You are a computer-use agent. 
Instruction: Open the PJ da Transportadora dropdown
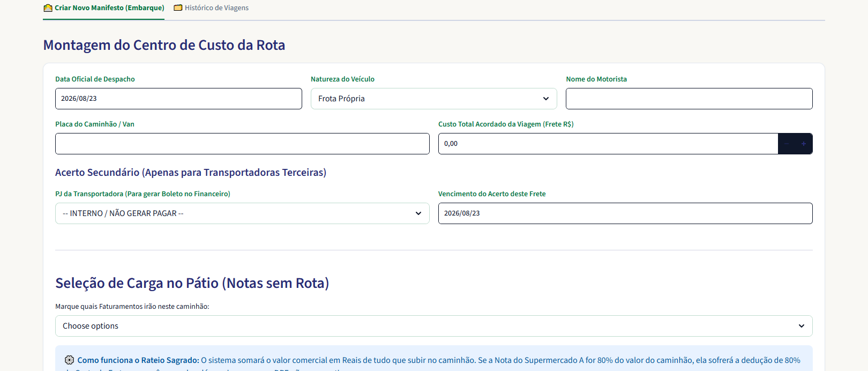(x=242, y=213)
